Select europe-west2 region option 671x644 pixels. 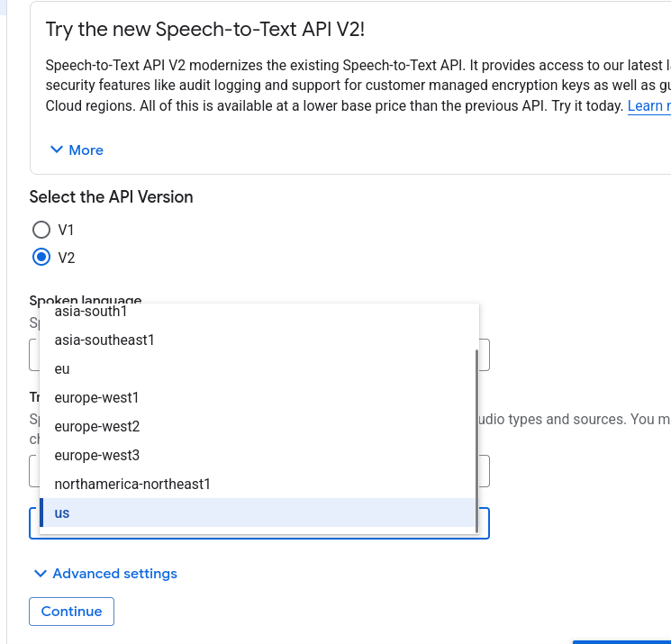[96, 427]
